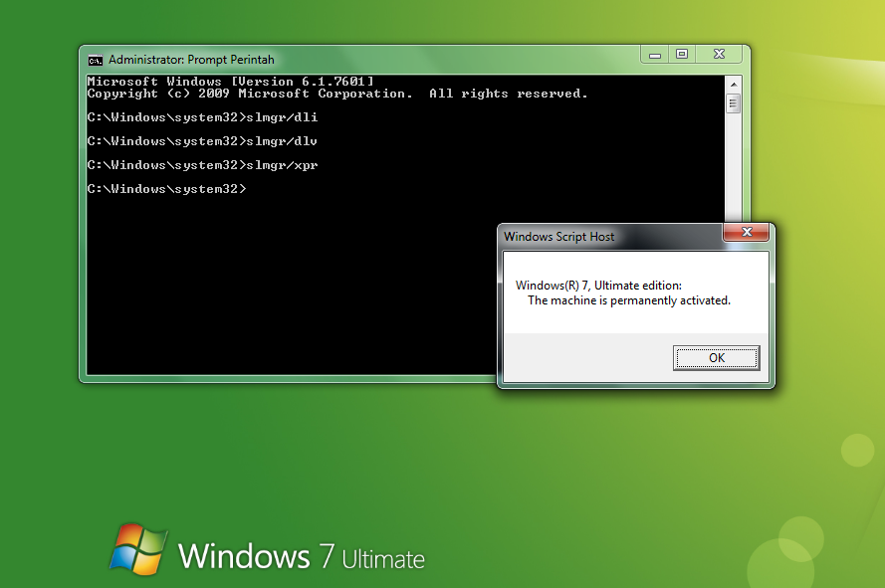Click "The machine is permanently activated." message
The width and height of the screenshot is (885, 588).
point(629,300)
